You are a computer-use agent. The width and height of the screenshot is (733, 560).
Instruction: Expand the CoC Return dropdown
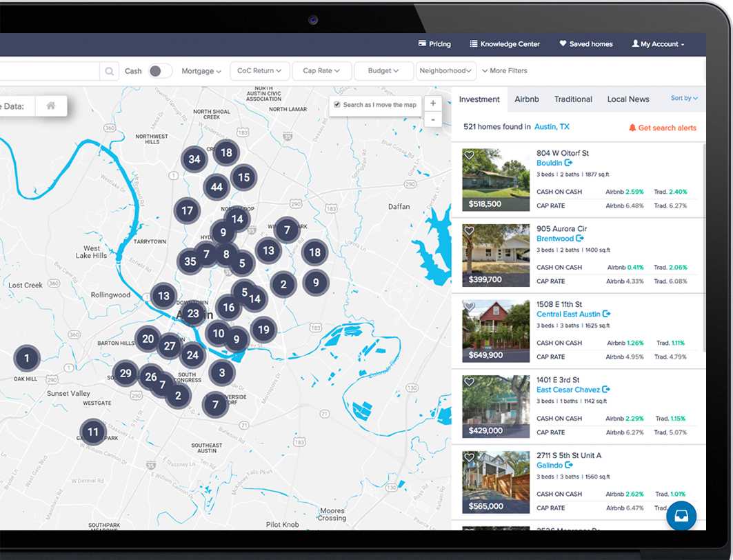click(x=259, y=71)
